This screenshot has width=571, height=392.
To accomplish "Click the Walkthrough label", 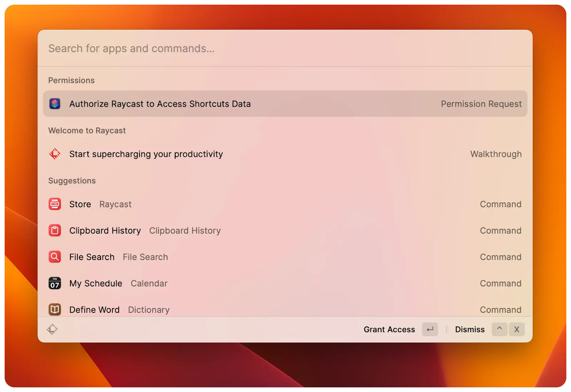I will tap(496, 154).
